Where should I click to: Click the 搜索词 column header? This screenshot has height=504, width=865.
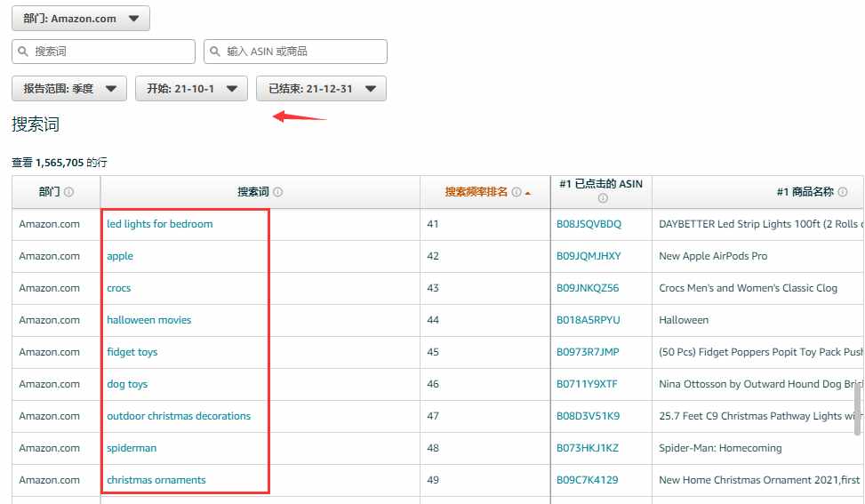pyautogui.click(x=253, y=192)
